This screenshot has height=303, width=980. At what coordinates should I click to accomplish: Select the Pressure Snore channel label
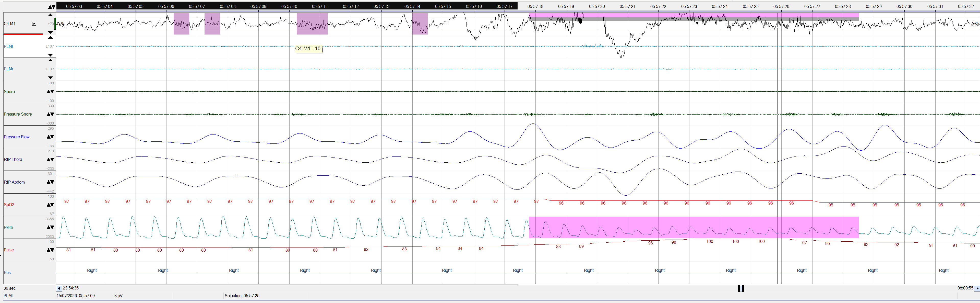[18, 114]
